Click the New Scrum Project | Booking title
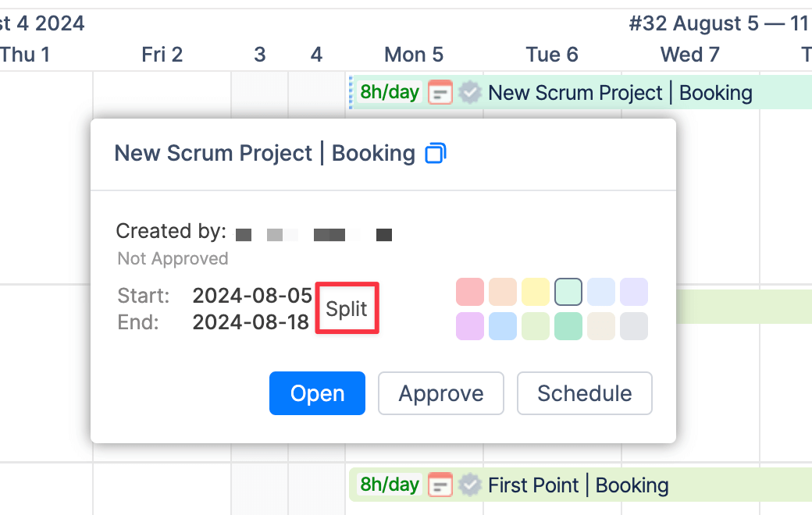The image size is (812, 515). click(264, 154)
